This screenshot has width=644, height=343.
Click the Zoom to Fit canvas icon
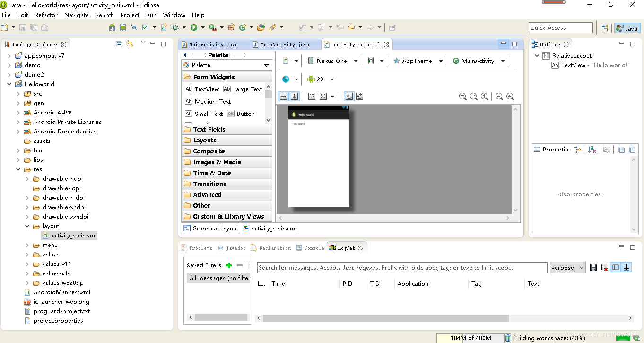click(x=474, y=97)
